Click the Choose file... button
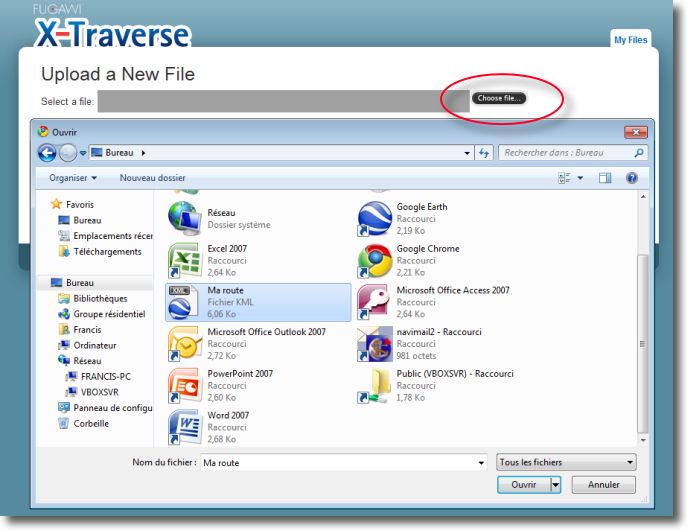 499,98
